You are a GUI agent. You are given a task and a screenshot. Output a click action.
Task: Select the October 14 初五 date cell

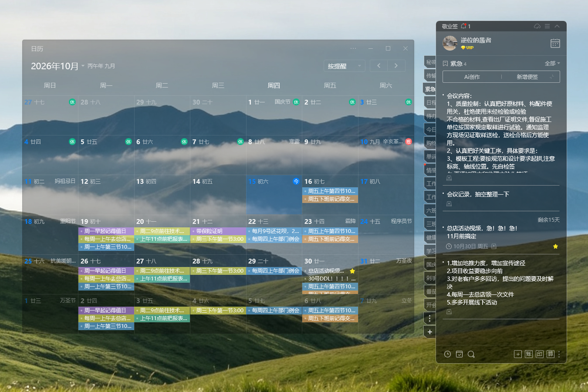pyautogui.click(x=218, y=195)
